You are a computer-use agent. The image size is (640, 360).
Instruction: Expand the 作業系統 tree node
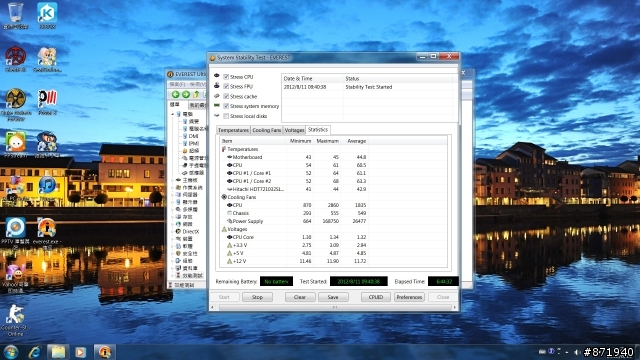[173, 187]
